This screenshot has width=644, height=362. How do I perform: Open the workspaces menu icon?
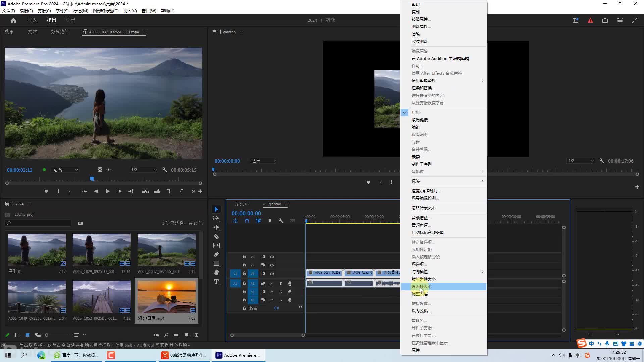point(620,20)
